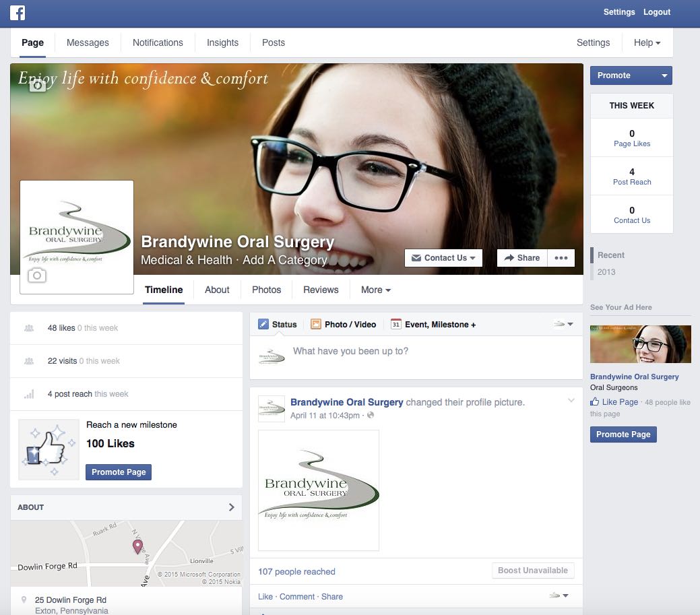Change cover photo via camera icon

[38, 86]
